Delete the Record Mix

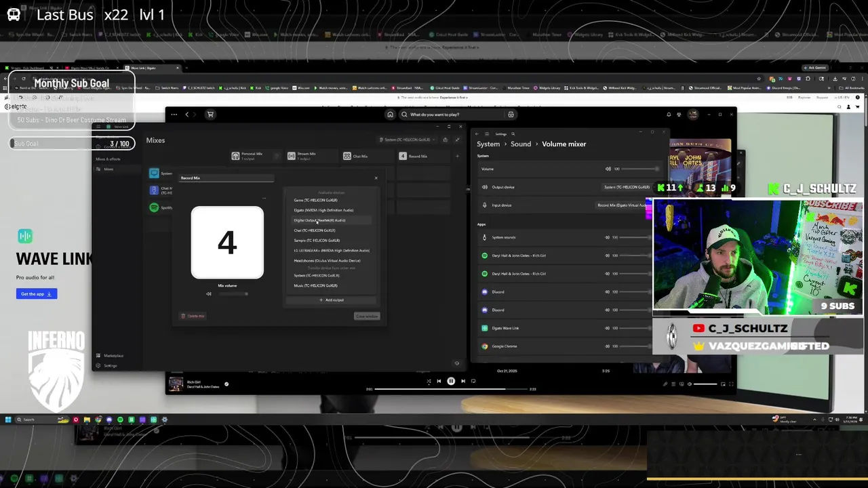(193, 316)
